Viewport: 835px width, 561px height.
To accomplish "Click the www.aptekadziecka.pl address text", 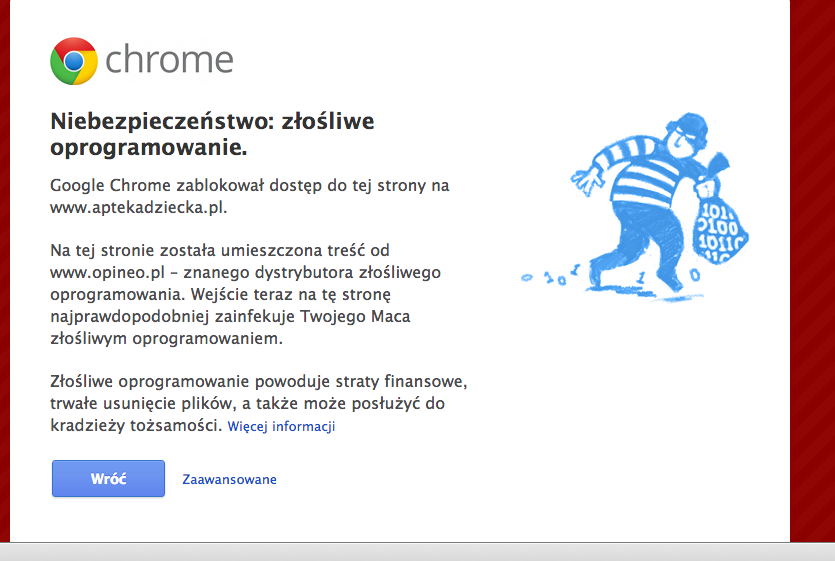I will click(138, 207).
